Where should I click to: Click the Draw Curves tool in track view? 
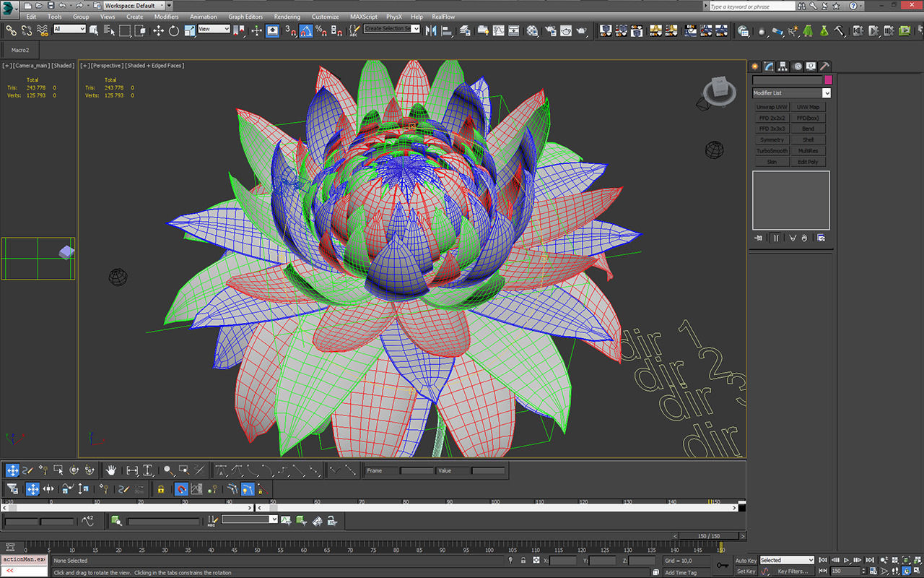coord(27,470)
